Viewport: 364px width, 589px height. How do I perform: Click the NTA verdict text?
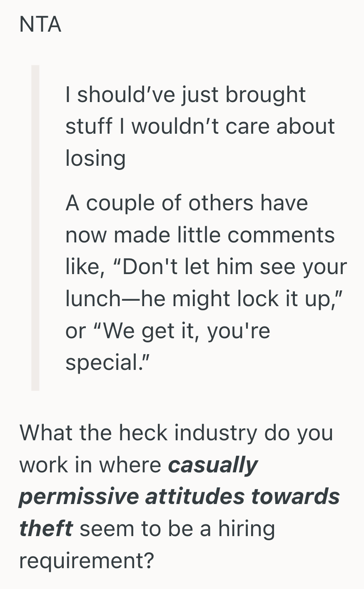coord(40,25)
